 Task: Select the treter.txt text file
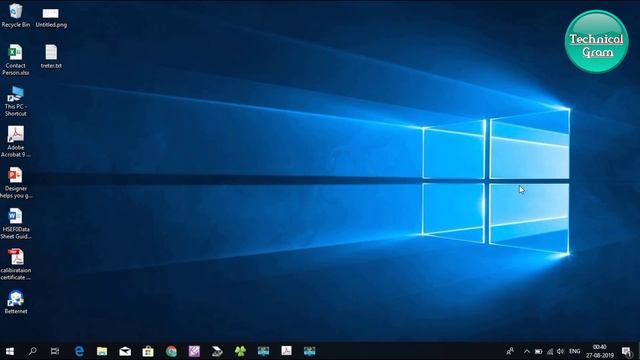[51, 56]
